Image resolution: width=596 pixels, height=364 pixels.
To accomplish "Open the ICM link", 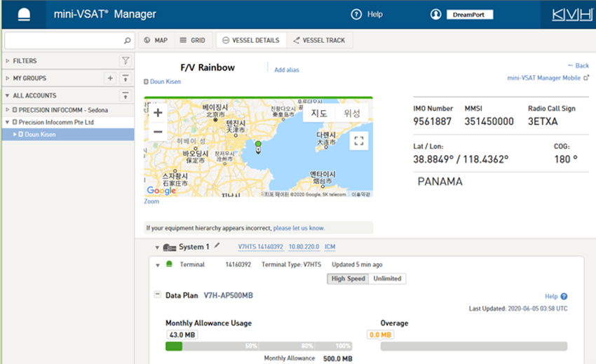I will [330, 246].
